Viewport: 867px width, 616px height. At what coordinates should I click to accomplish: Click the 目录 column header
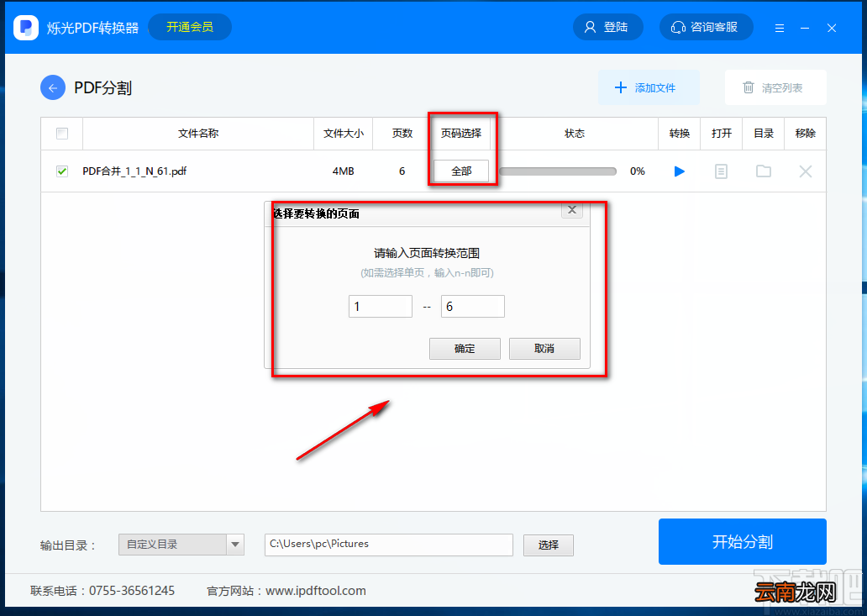764,134
